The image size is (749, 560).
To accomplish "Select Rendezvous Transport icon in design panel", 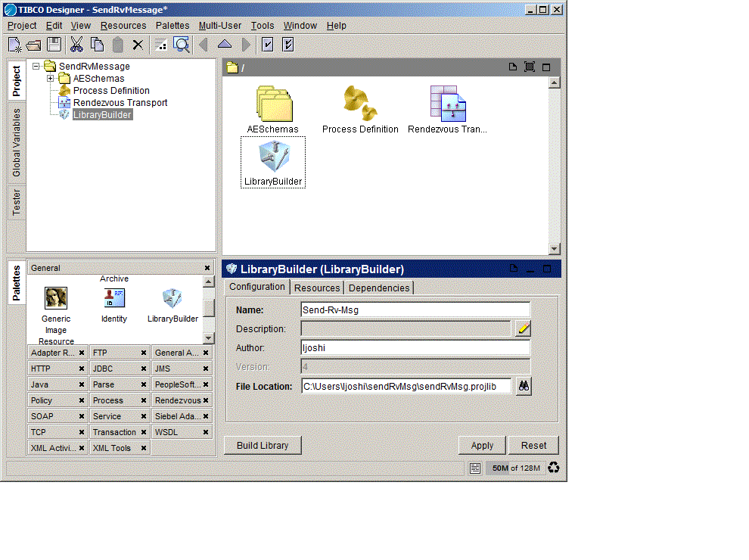I will [x=448, y=110].
